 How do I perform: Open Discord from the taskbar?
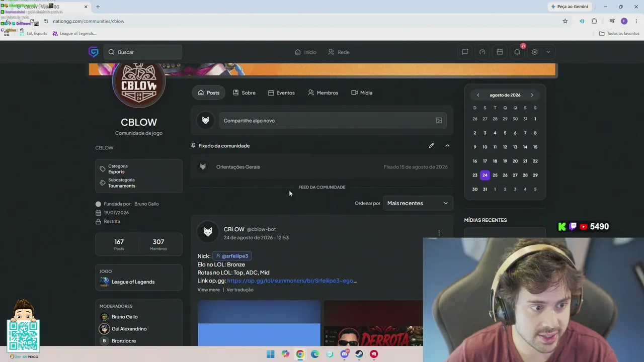click(345, 354)
